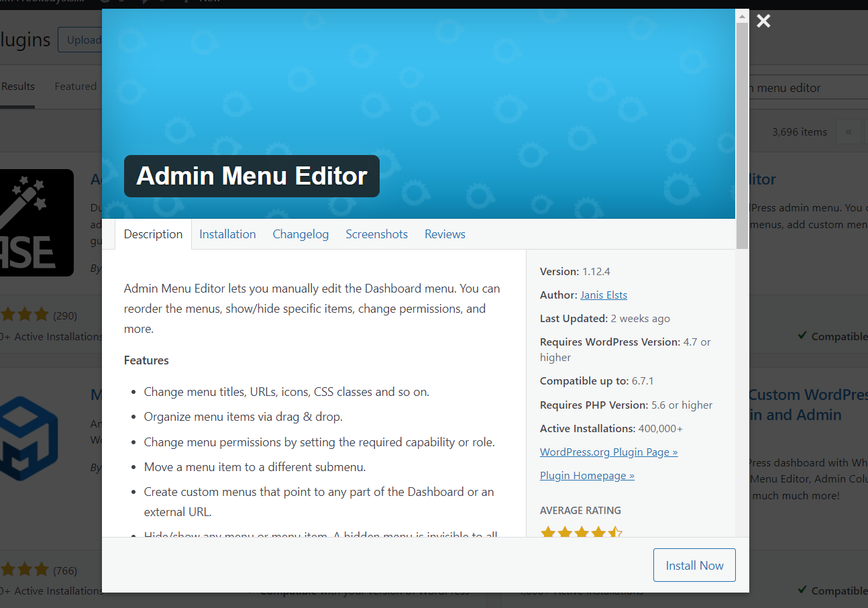Open the Changelog tab

[301, 234]
